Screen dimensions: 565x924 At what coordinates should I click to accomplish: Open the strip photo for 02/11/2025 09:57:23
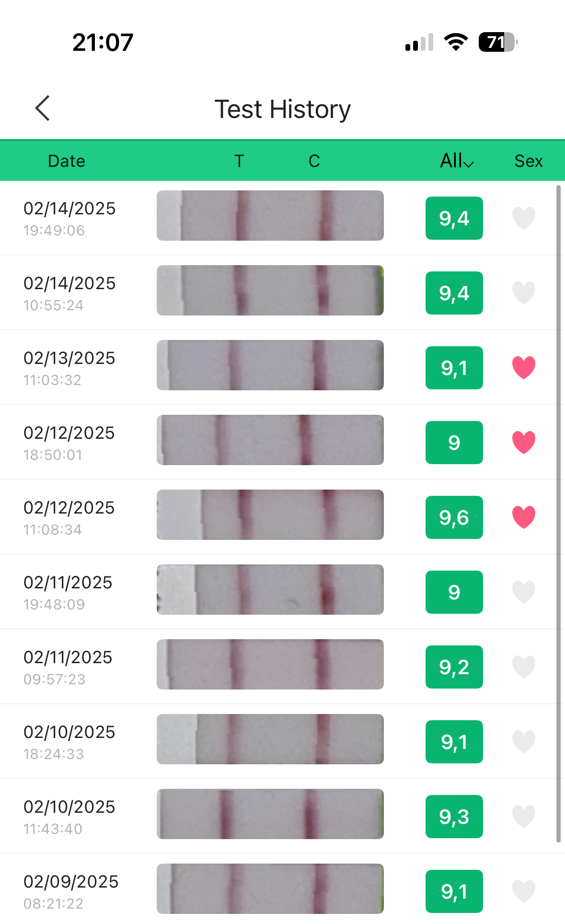pyautogui.click(x=270, y=665)
